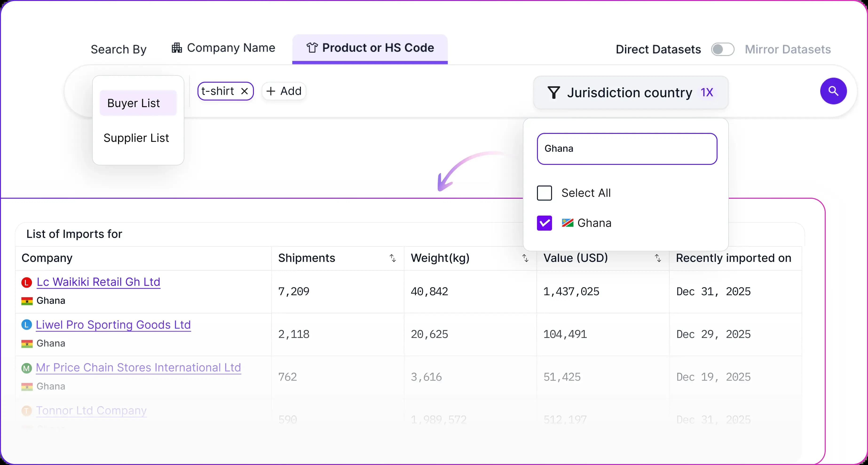The image size is (868, 465).
Task: Remove the t-shirt search tag
Action: [245, 91]
